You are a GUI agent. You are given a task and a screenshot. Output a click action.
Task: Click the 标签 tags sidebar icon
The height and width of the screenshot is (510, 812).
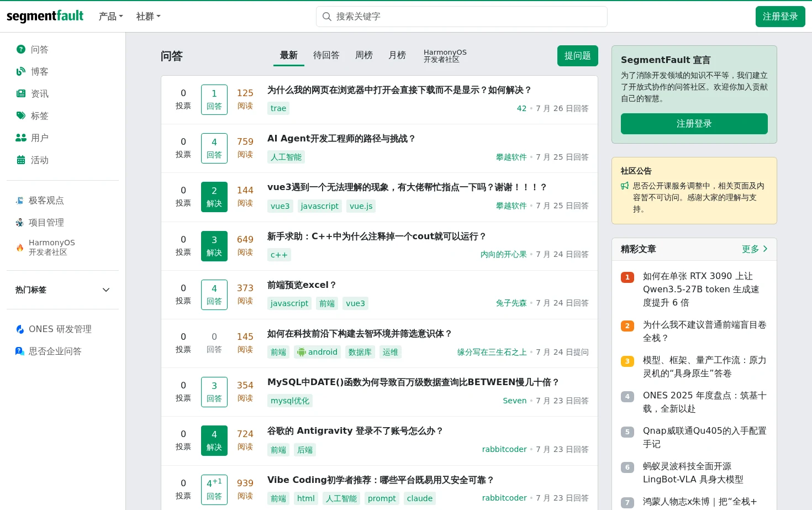pos(21,115)
